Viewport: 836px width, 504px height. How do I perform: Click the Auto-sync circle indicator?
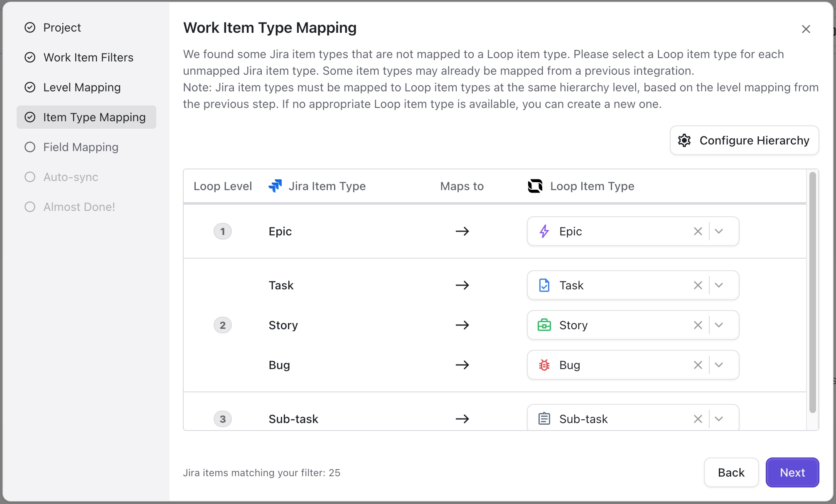pos(30,177)
